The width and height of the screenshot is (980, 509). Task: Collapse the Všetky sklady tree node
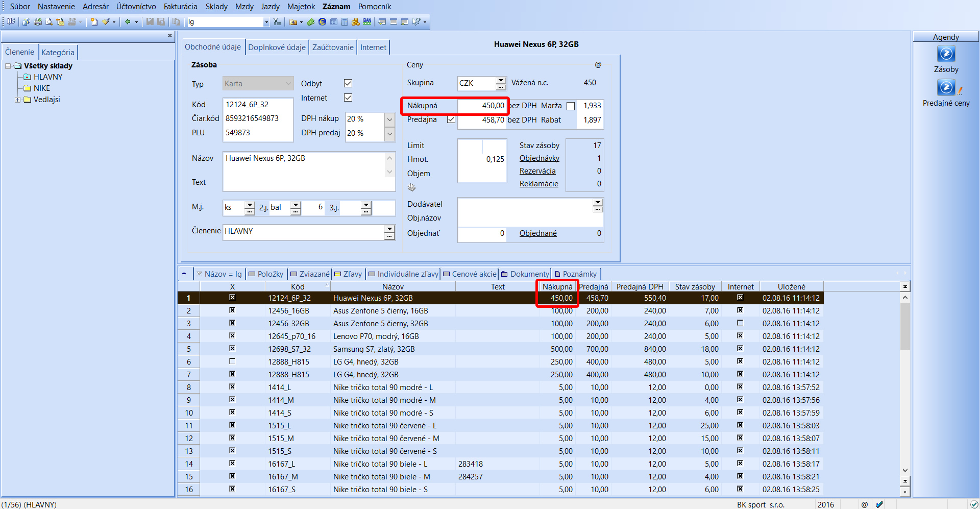pyautogui.click(x=8, y=66)
